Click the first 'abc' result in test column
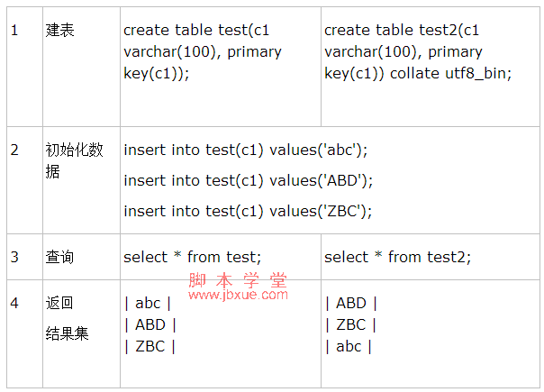Screen dimensions: 544x392 click(148, 303)
